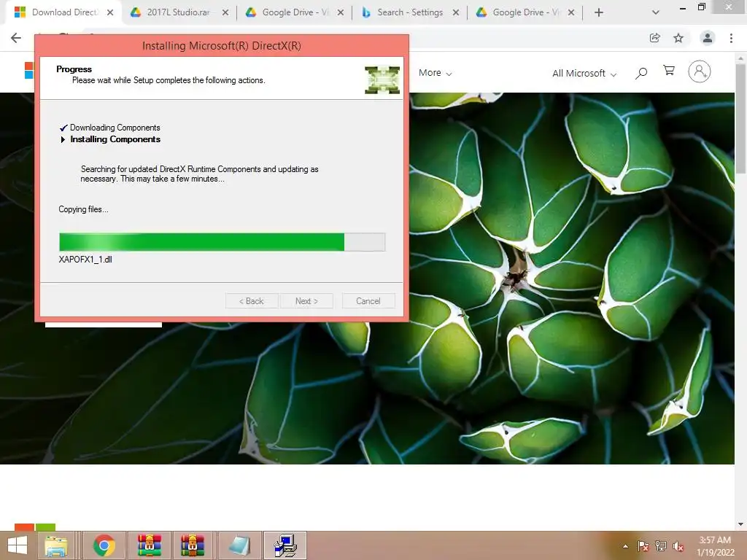Open the clock showing 3:57 AM

click(715, 546)
